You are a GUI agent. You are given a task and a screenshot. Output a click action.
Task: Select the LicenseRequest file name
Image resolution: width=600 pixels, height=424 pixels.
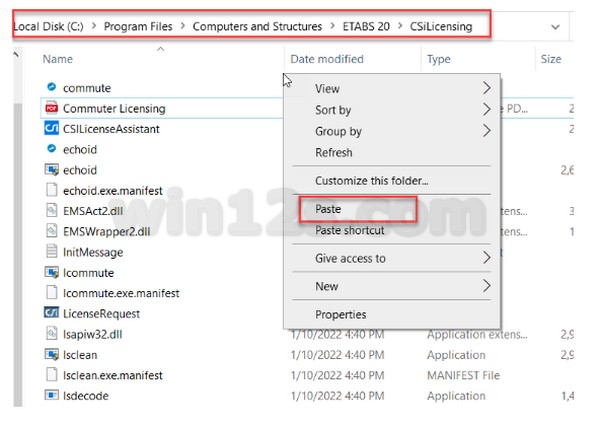click(101, 313)
